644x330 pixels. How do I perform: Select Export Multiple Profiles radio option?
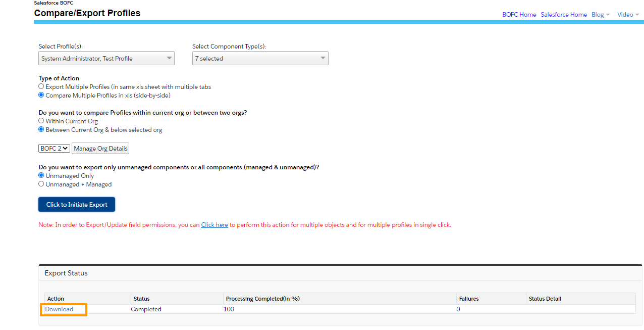tap(41, 86)
